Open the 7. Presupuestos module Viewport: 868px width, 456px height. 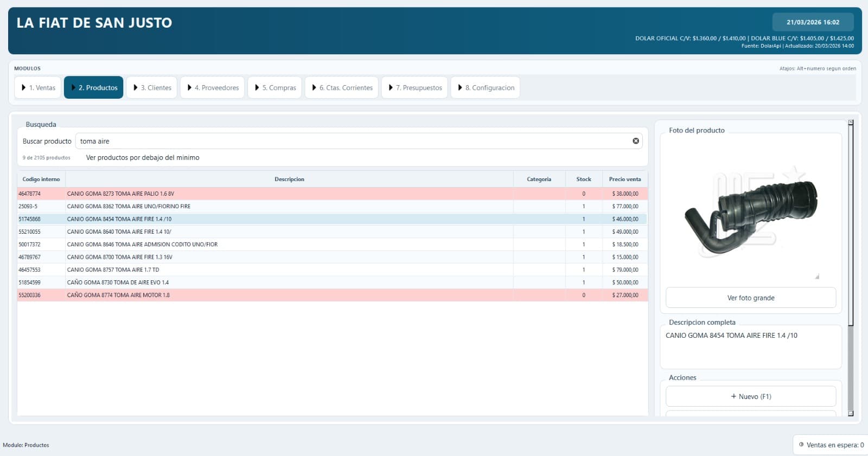click(x=415, y=87)
